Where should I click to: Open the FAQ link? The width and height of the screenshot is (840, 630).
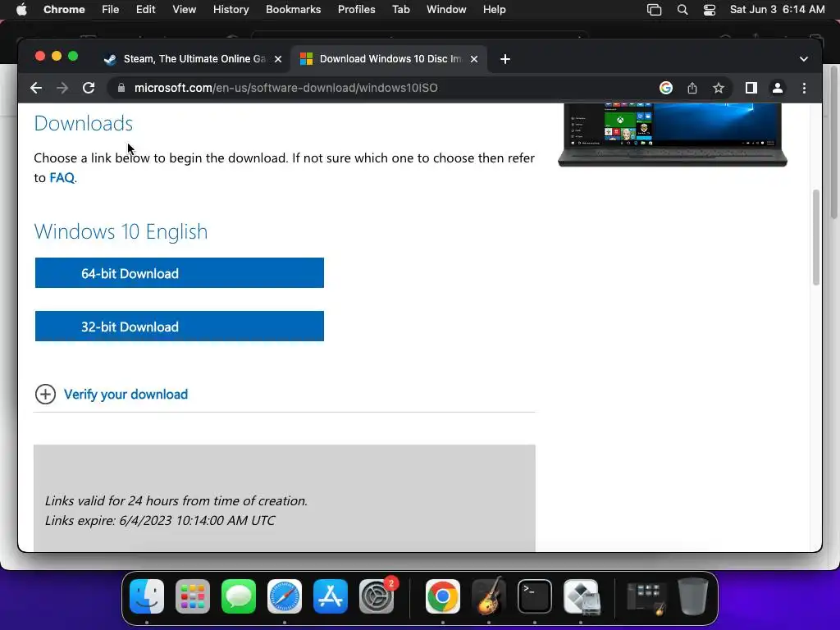[x=62, y=178]
